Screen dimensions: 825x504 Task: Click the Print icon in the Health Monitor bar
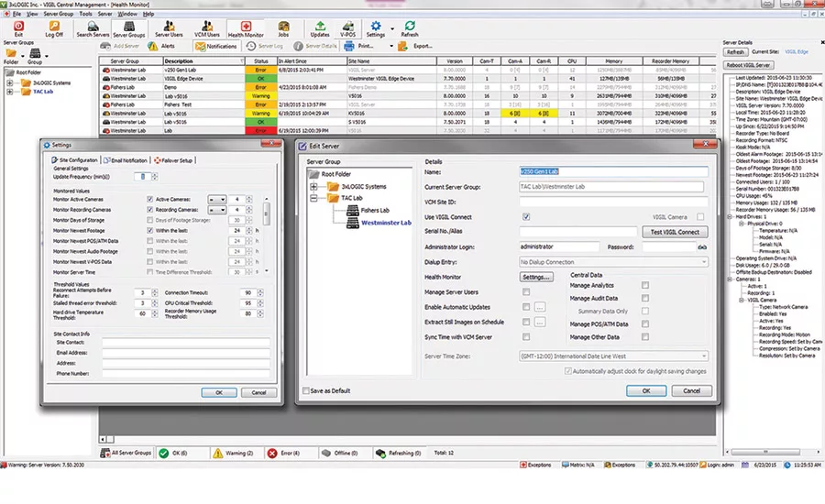(x=349, y=47)
